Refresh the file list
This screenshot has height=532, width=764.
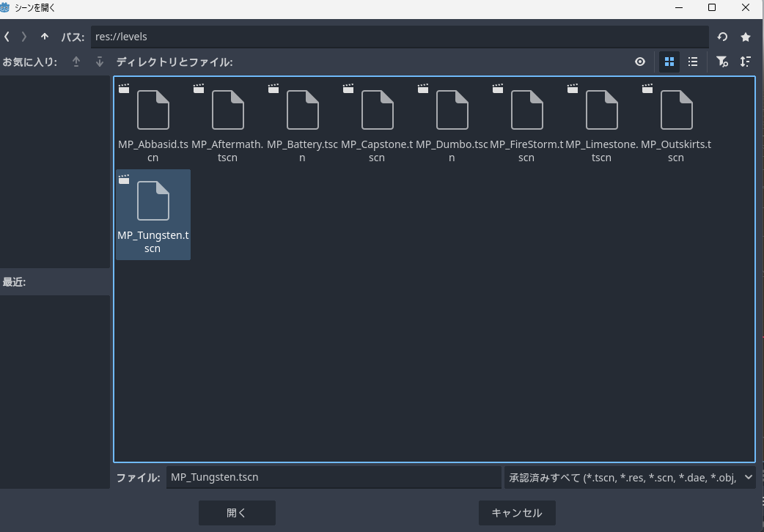tap(722, 37)
